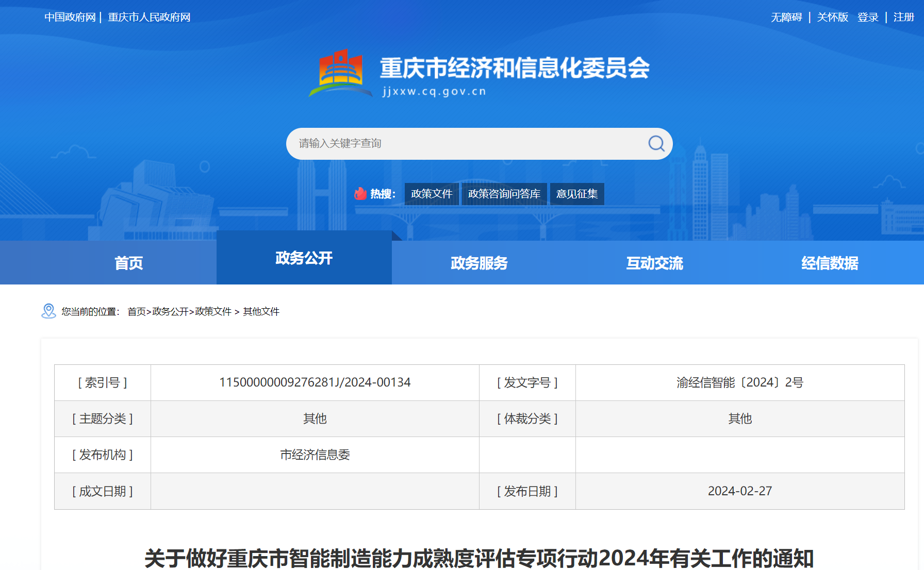Click the location pin breadcrumb icon

point(49,311)
